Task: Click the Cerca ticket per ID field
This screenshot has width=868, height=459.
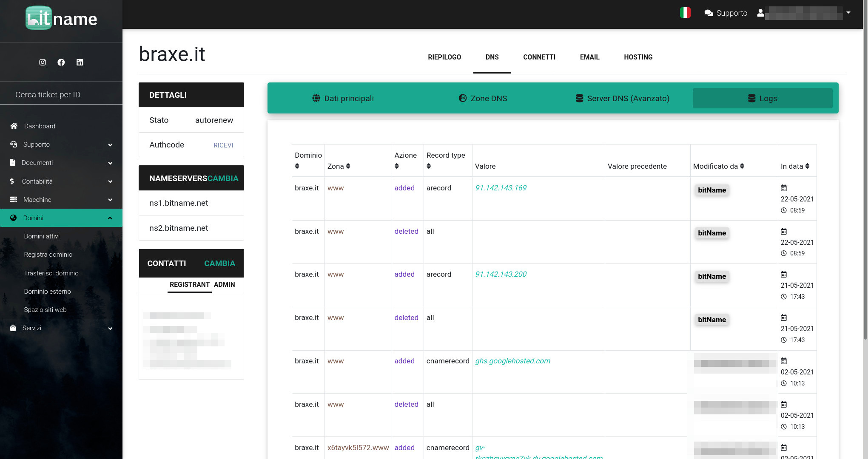Action: tap(61, 94)
